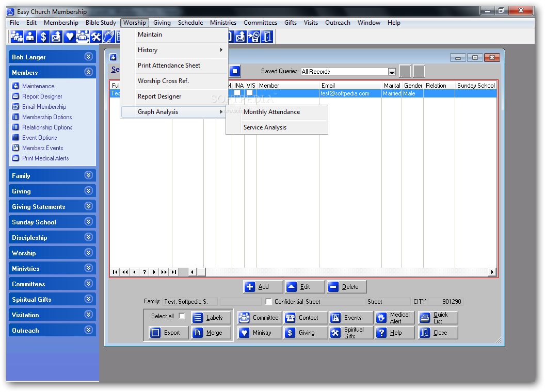Choose Worship Cross Ref. menu item

coord(174,81)
